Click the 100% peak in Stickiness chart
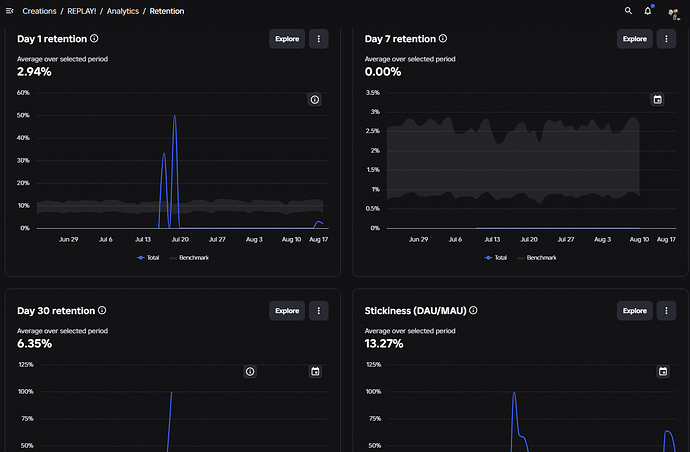 [x=514, y=392]
